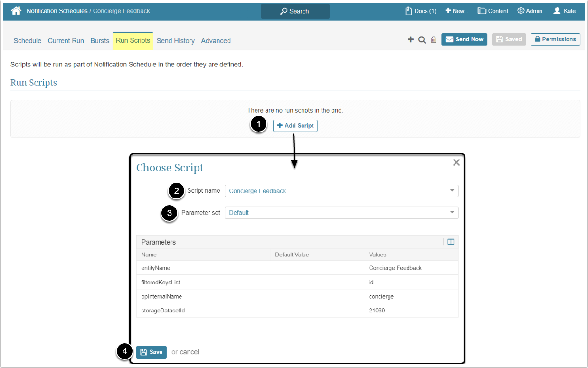Click the plus add icon in the toolbar
Screen dimensions: 588x368
(x=411, y=40)
